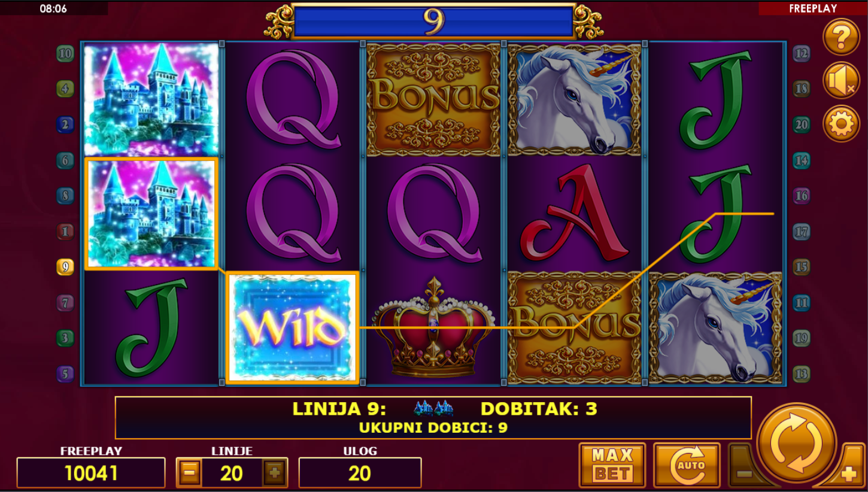868x492 pixels.
Task: Click the top Bonus symbol in third reel
Action: [x=433, y=99]
